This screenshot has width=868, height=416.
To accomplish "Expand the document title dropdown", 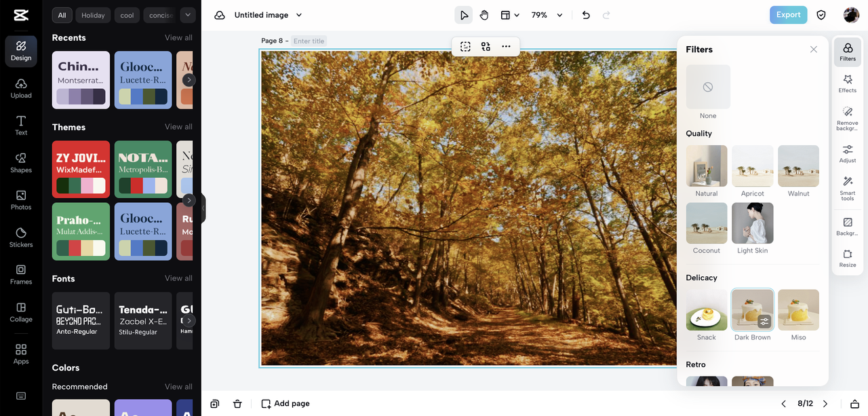I will [299, 15].
